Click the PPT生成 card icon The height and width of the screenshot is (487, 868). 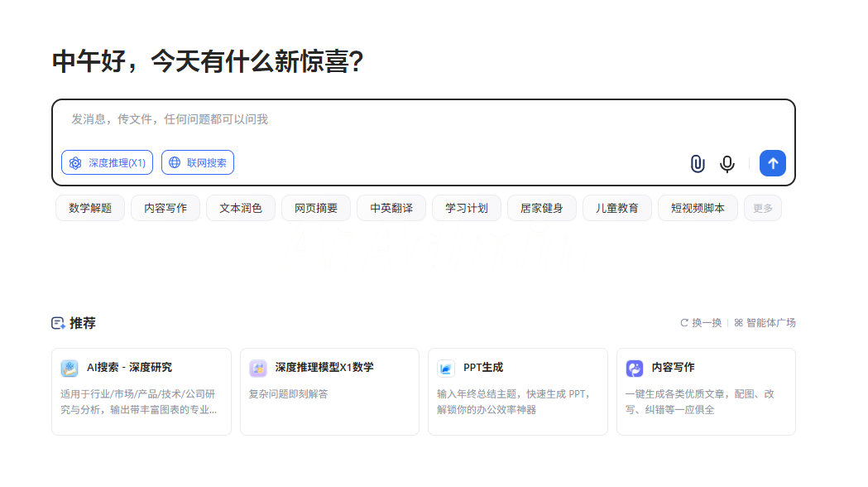coord(446,368)
